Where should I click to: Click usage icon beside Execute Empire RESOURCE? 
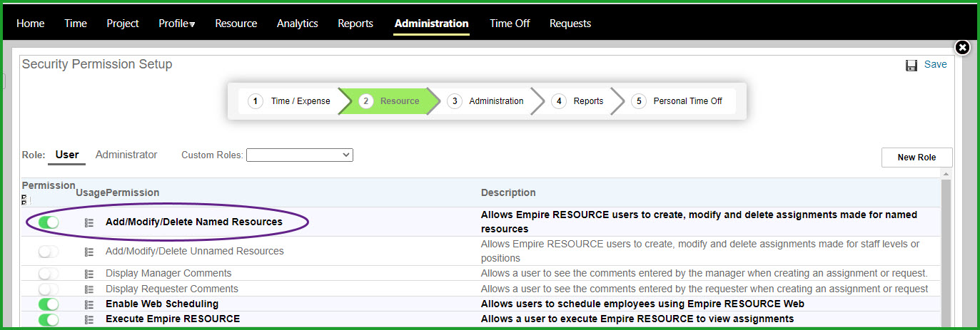click(89, 319)
